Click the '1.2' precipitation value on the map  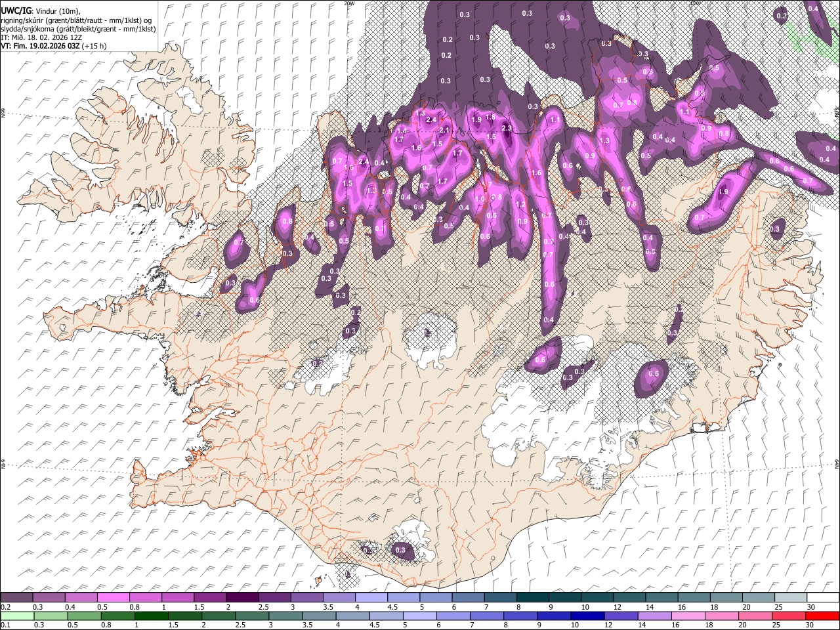(521, 205)
